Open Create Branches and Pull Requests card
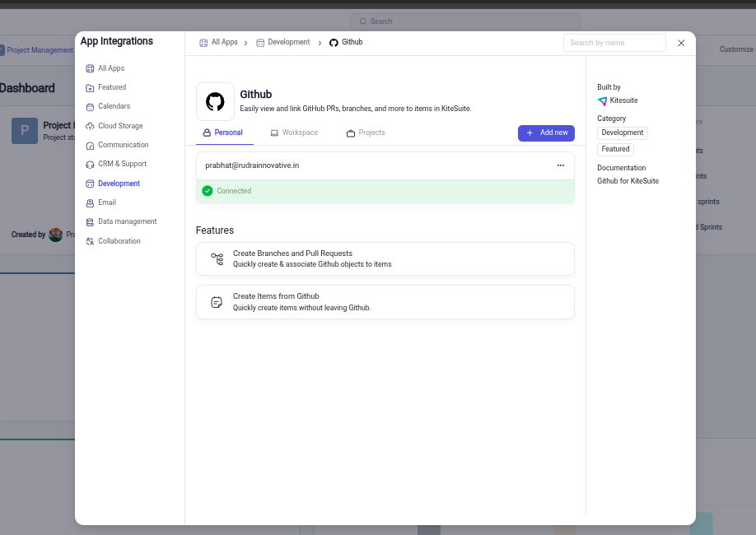756x535 pixels. pyautogui.click(x=385, y=258)
